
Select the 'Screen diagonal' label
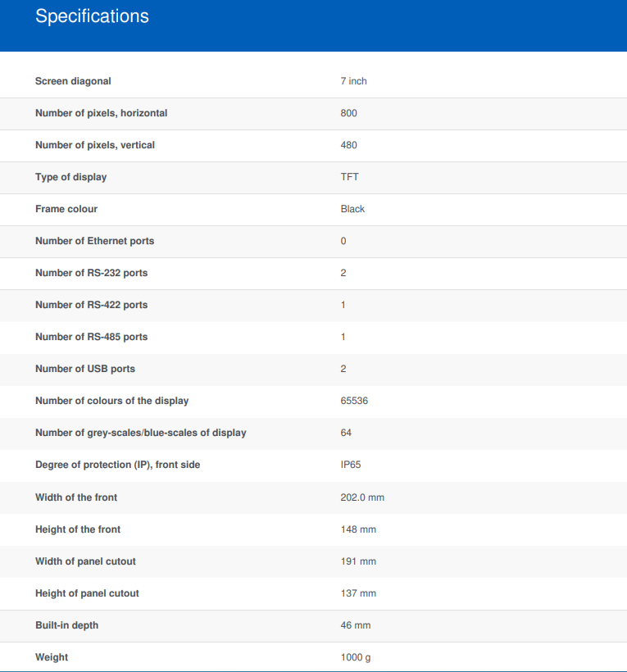(x=73, y=81)
